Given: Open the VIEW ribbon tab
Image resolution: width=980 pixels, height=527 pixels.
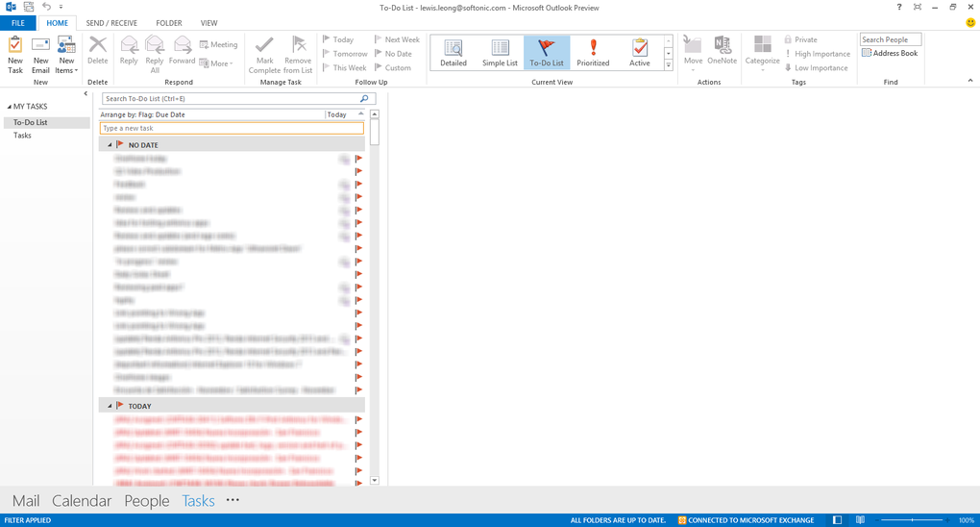Looking at the screenshot, I should [208, 23].
